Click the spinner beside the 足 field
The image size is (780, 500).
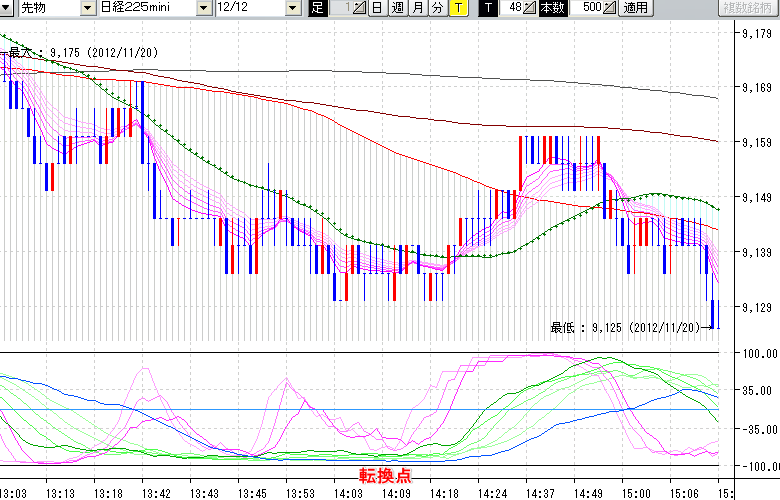[361, 8]
